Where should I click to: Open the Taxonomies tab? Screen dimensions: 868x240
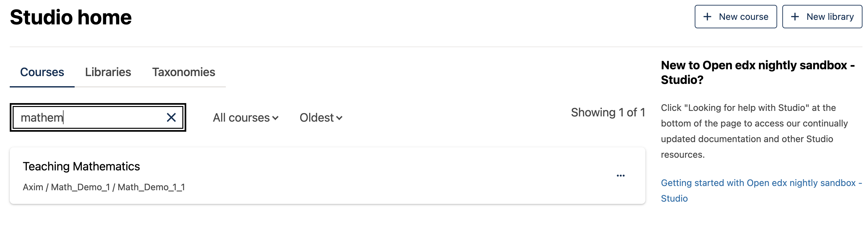pos(183,72)
